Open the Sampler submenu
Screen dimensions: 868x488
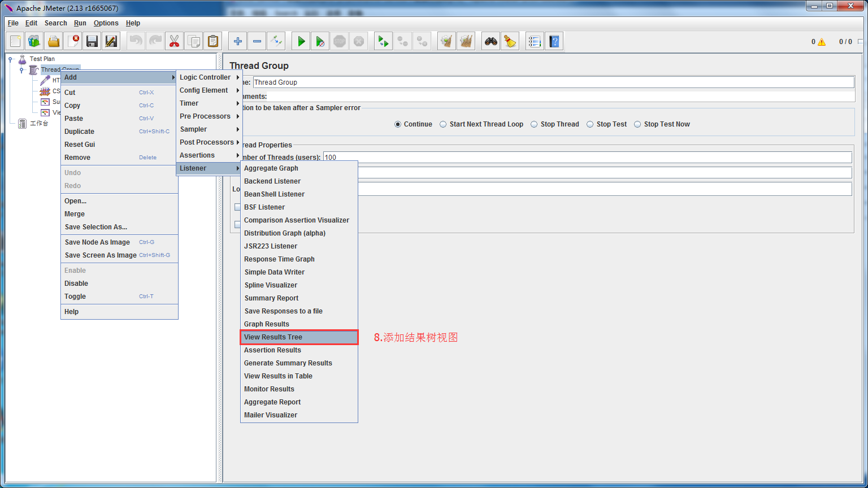point(209,129)
